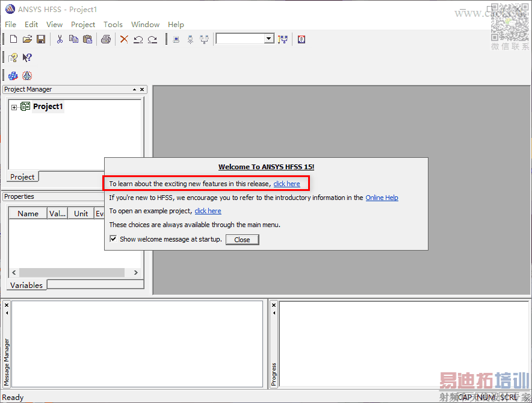Open the Project menu
The height and width of the screenshot is (403, 532).
83,25
